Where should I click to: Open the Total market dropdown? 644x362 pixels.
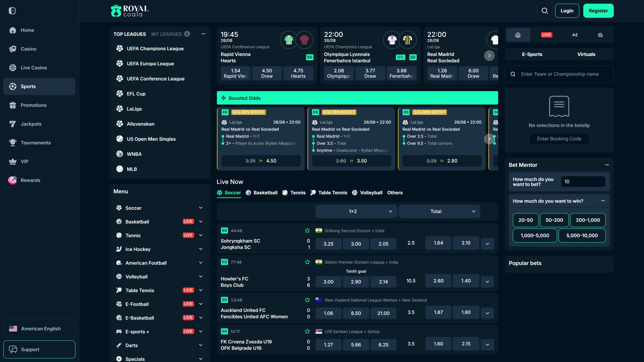[439, 212]
